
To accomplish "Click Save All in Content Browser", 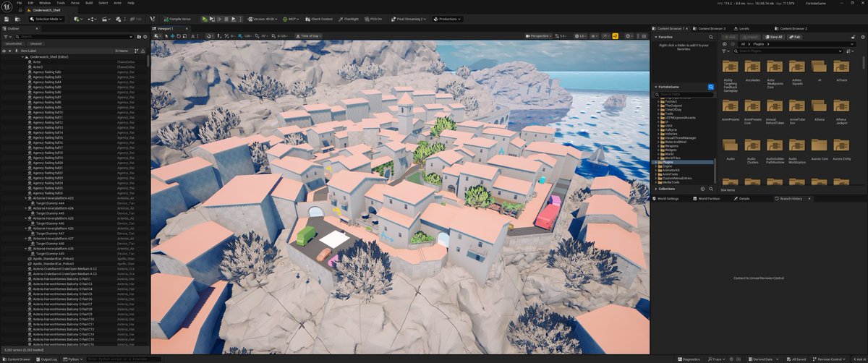I will click(x=773, y=37).
